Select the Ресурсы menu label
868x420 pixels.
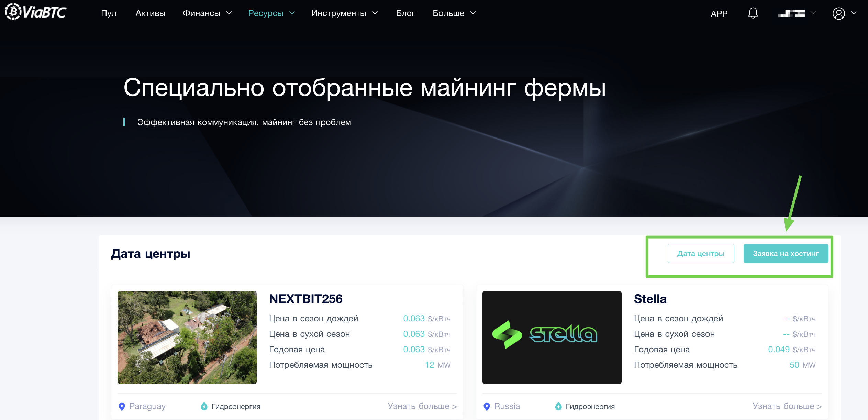(266, 13)
